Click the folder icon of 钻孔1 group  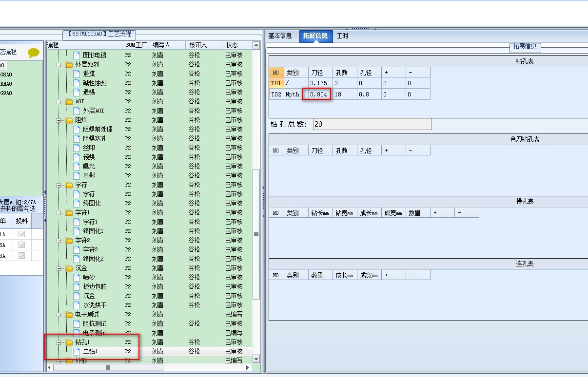click(69, 342)
